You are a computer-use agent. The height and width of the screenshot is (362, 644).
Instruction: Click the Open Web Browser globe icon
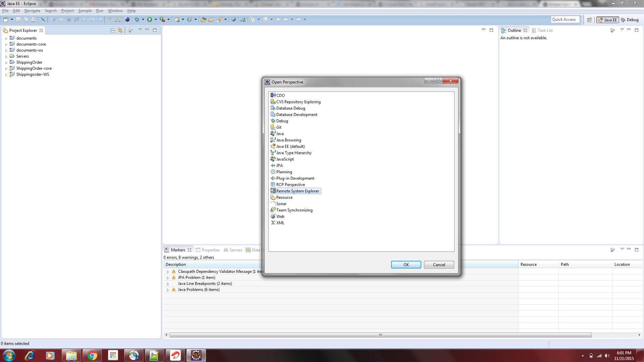[234, 19]
